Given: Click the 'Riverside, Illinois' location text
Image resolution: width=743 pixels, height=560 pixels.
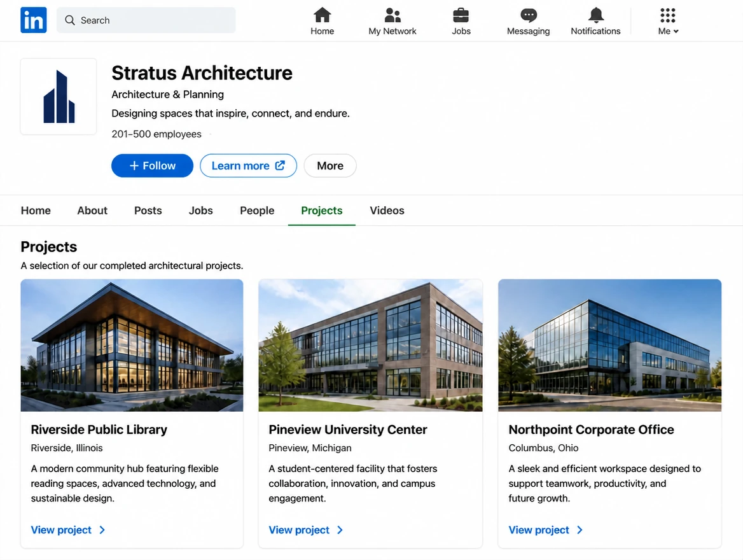Looking at the screenshot, I should point(67,448).
